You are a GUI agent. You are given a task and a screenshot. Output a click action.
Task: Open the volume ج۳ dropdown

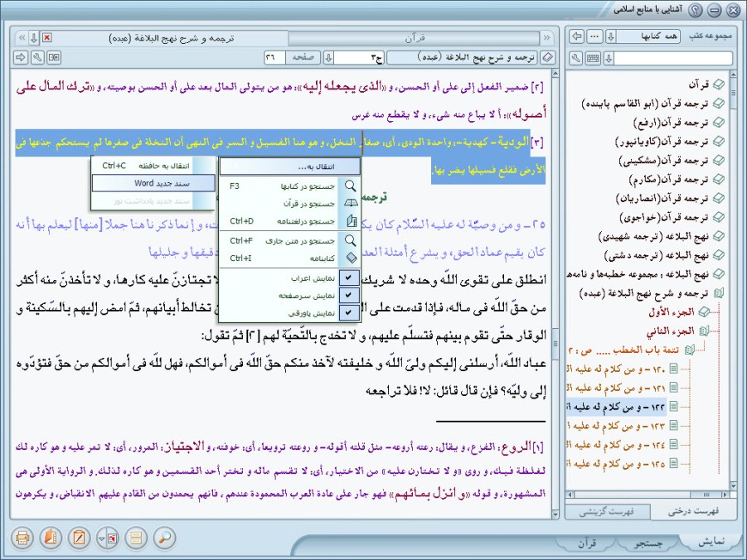tap(328, 58)
